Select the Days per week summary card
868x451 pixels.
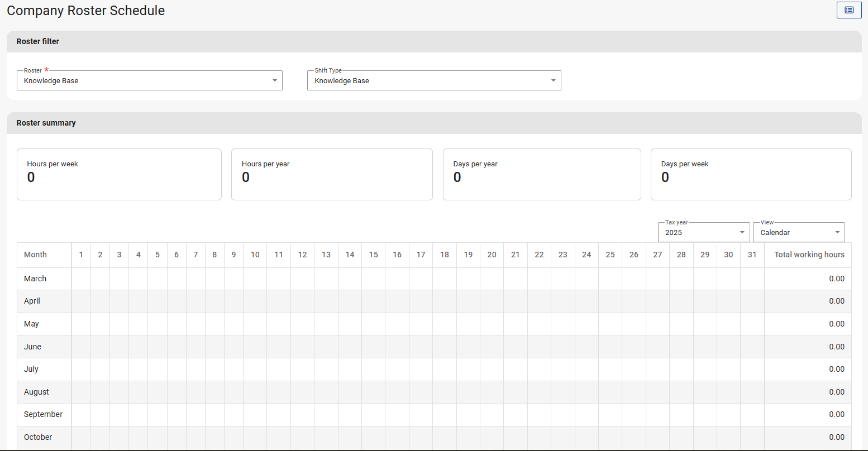click(x=751, y=174)
